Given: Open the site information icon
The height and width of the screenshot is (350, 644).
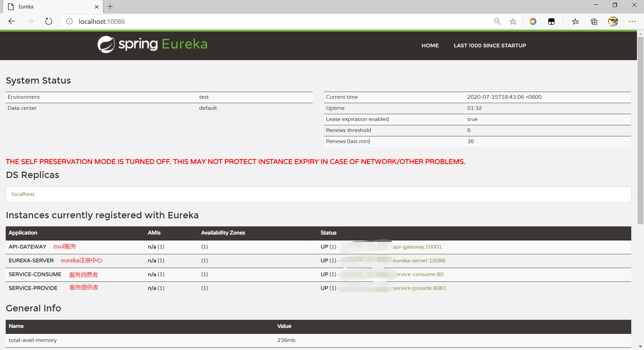Looking at the screenshot, I should pos(69,21).
